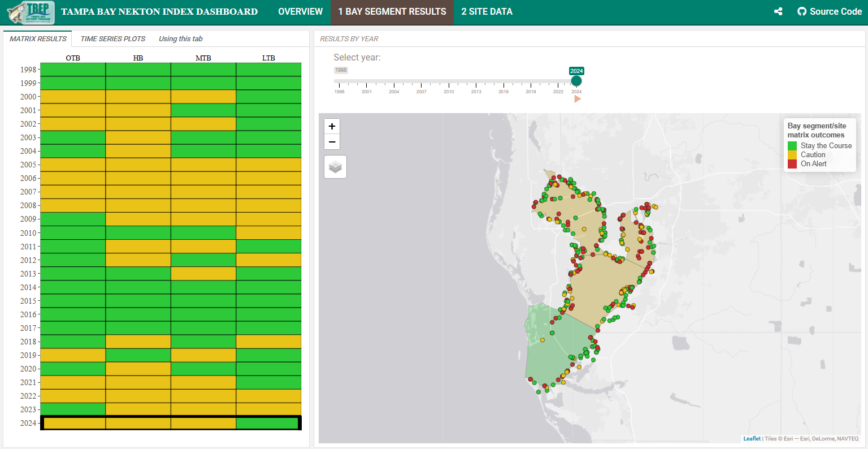Click the 2013 MTB yellow matrix cell
Image resolution: width=868 pixels, height=449 pixels.
pos(203,274)
